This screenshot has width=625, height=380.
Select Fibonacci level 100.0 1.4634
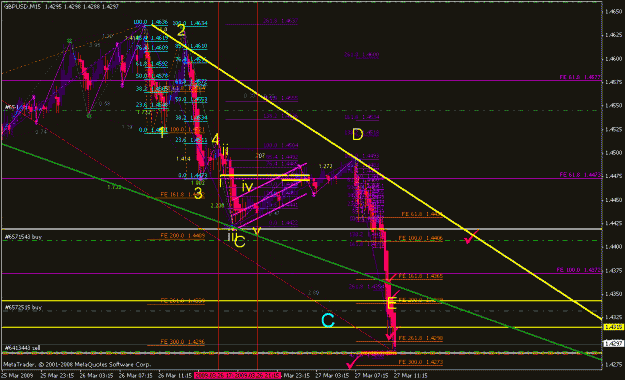[x=190, y=24]
